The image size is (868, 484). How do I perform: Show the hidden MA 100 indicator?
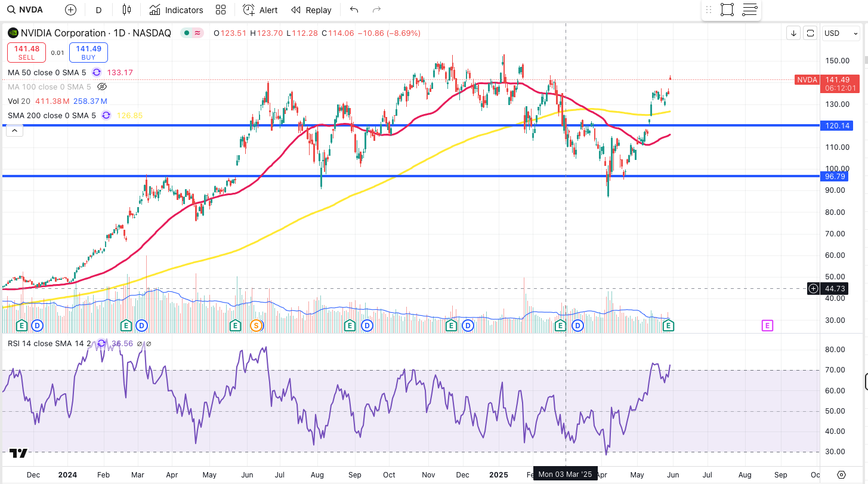click(x=102, y=87)
